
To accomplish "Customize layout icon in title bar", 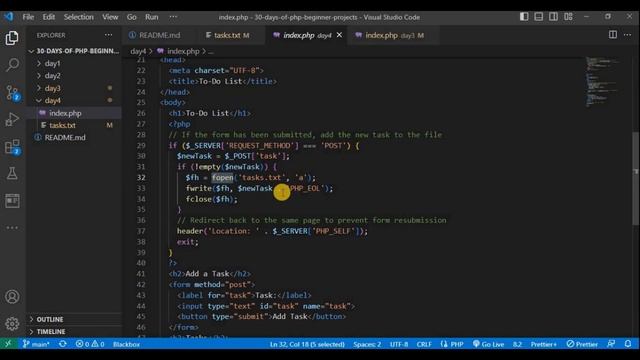I will (x=568, y=17).
